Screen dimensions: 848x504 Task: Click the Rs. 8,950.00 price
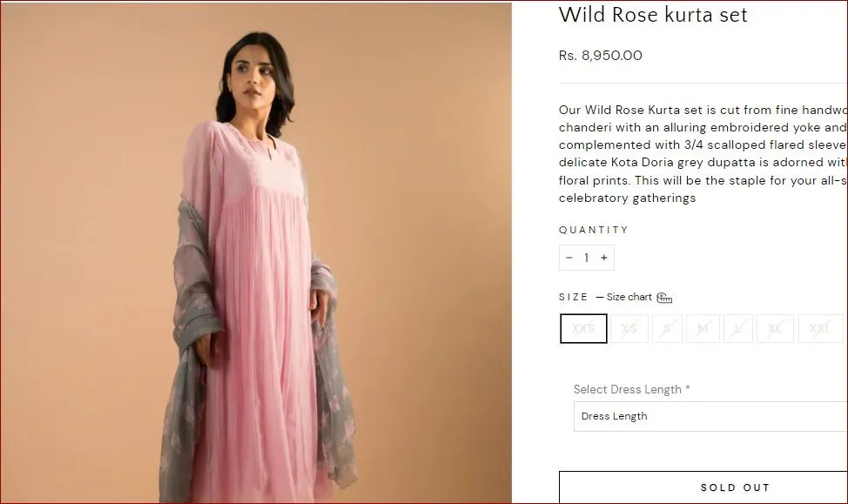pyautogui.click(x=601, y=56)
